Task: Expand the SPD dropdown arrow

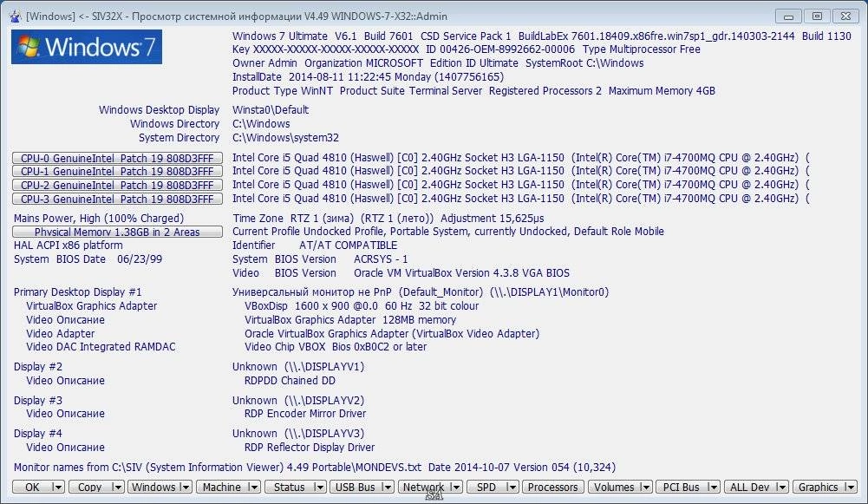Action: [512, 487]
